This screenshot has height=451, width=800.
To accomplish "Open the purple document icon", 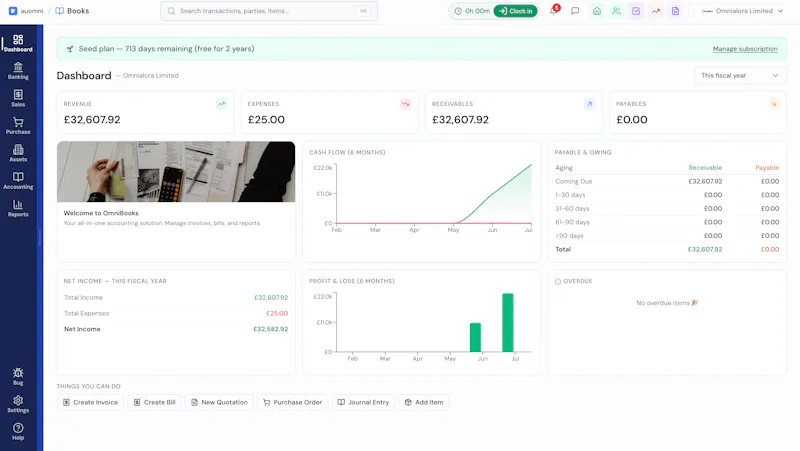I will coord(675,11).
